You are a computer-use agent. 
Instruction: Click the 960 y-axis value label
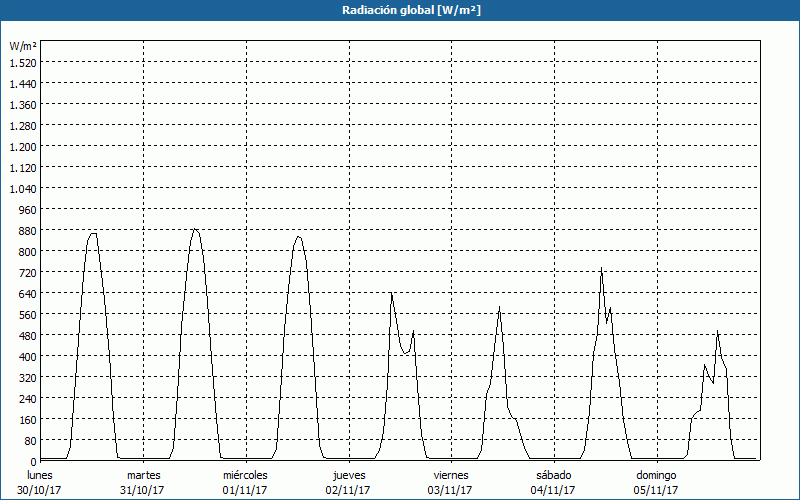[x=26, y=209]
